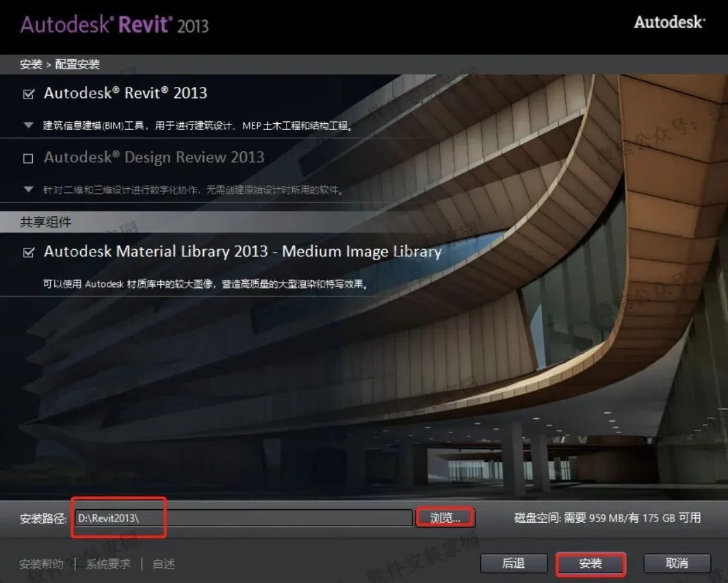Click the install path field D:\Revit2013\

(244, 518)
